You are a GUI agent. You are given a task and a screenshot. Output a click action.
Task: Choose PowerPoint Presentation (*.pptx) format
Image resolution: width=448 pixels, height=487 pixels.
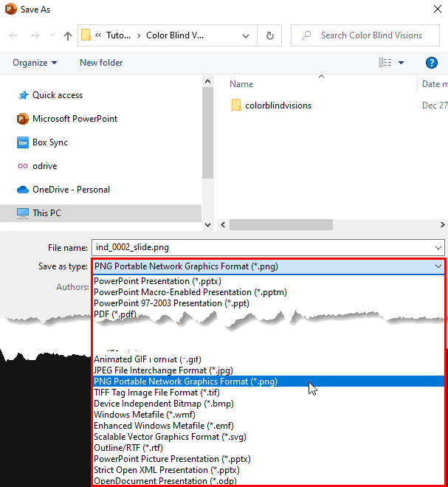click(157, 281)
